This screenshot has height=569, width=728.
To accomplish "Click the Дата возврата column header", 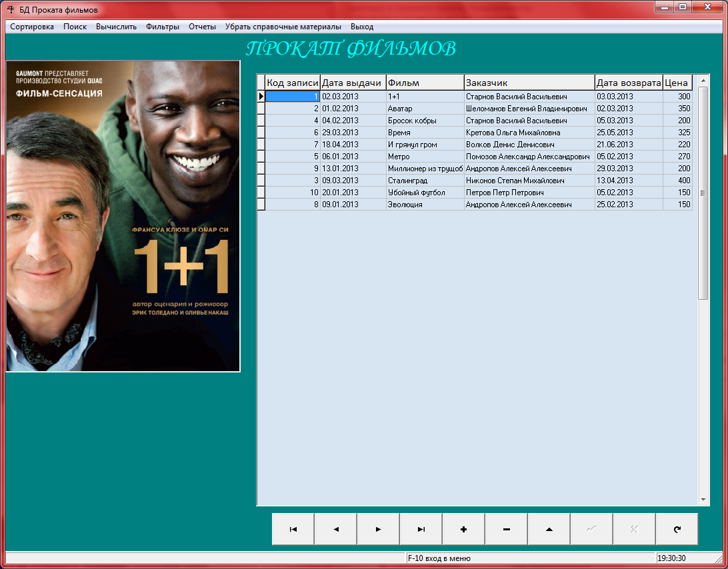I will point(629,83).
